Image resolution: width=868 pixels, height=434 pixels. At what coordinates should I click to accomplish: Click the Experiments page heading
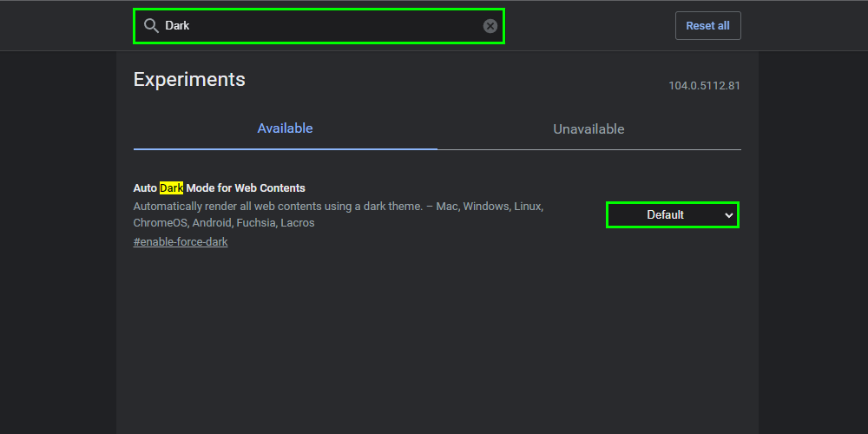(189, 79)
